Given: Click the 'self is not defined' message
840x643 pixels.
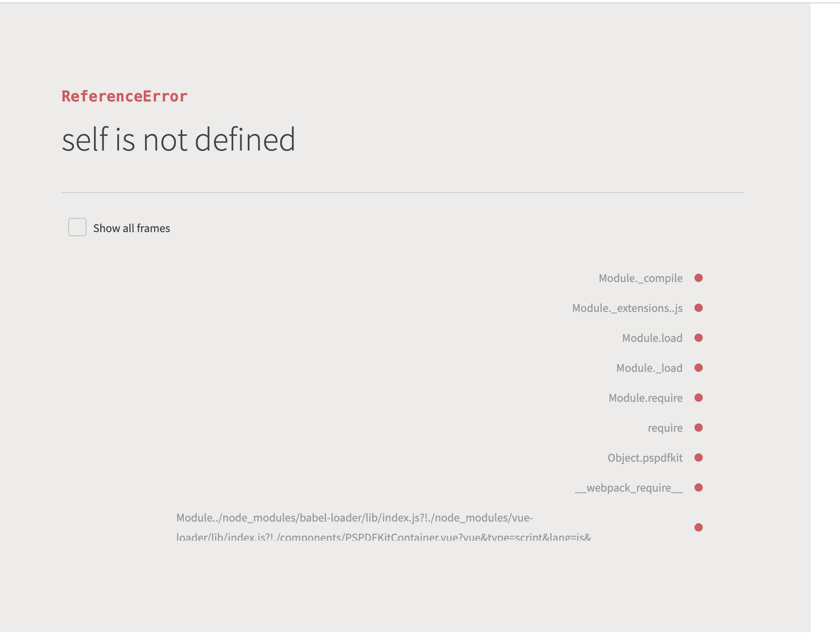Looking at the screenshot, I should (178, 139).
